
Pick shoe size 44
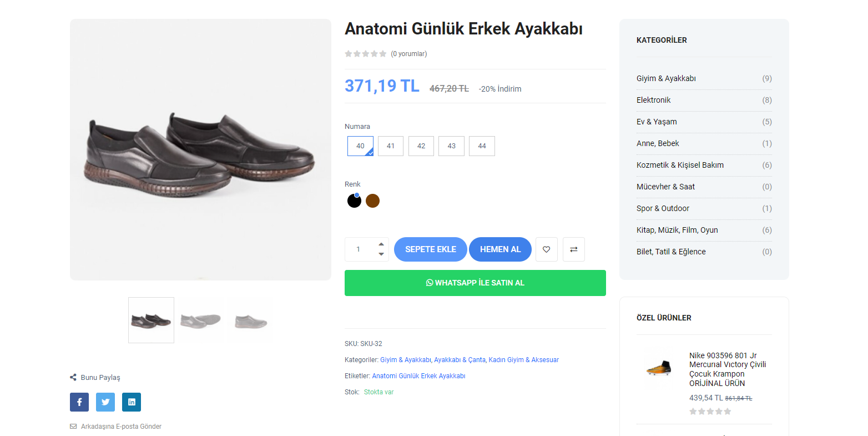pyautogui.click(x=482, y=146)
